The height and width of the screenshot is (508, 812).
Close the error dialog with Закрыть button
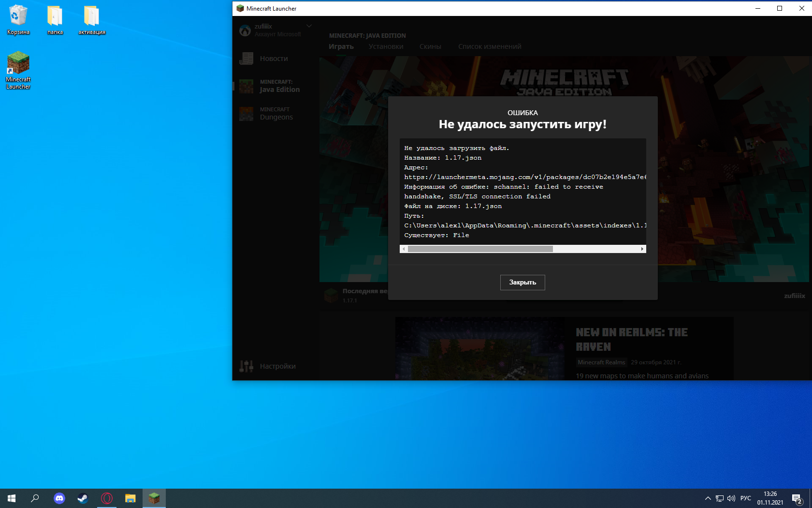click(522, 283)
